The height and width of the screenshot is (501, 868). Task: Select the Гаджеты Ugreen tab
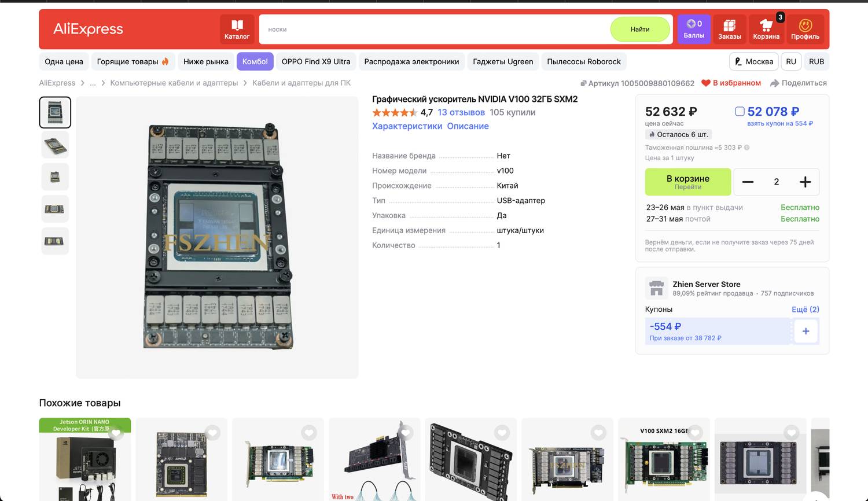click(503, 61)
